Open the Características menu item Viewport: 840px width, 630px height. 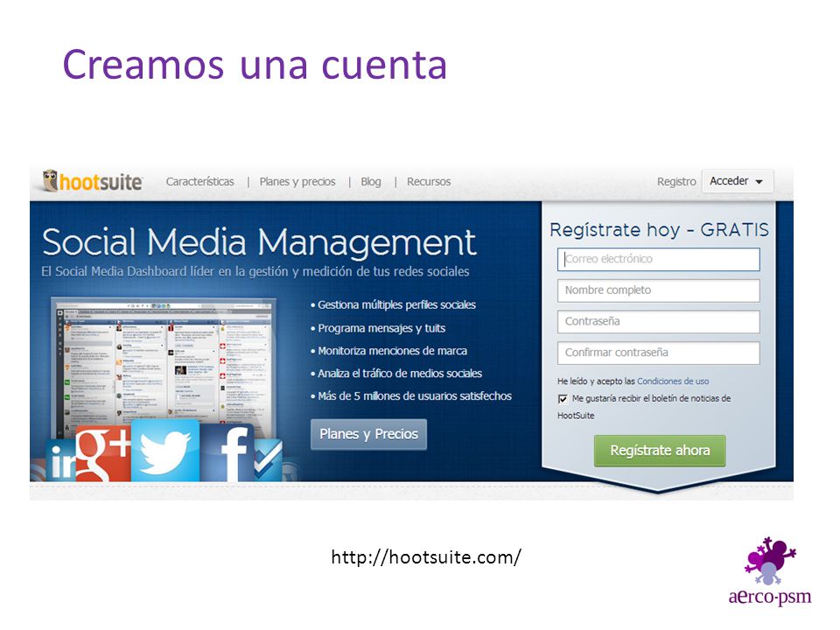pos(199,182)
